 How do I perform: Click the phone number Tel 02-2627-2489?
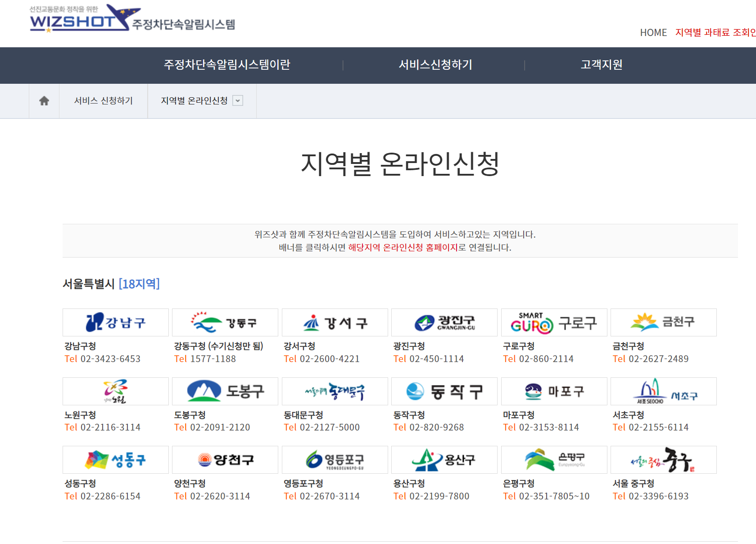[x=651, y=359]
